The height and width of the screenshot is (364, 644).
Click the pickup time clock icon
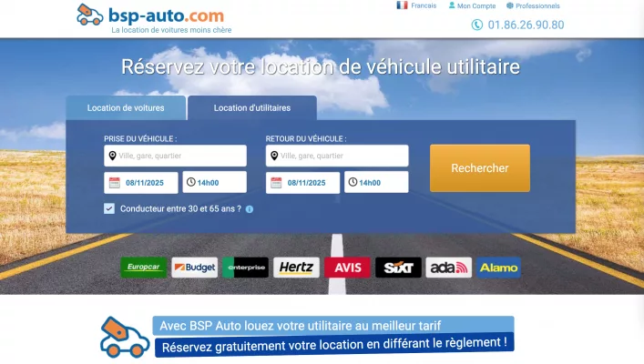pos(190,182)
